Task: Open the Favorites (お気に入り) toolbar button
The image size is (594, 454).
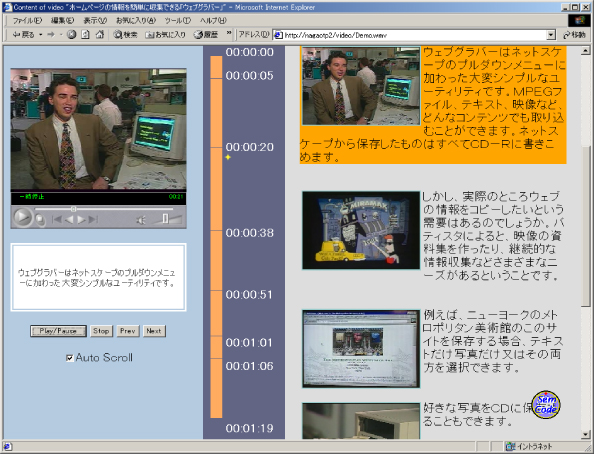Action: pyautogui.click(x=166, y=35)
